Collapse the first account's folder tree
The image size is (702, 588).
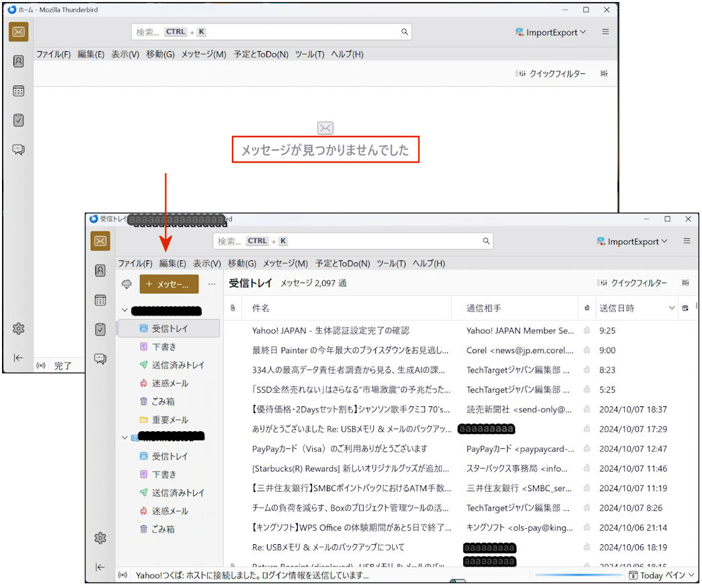[124, 311]
